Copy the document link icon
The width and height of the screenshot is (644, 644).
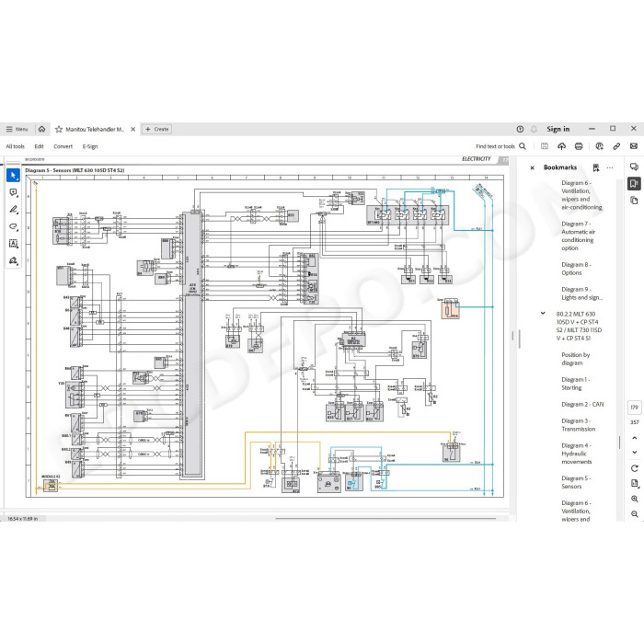click(616, 145)
